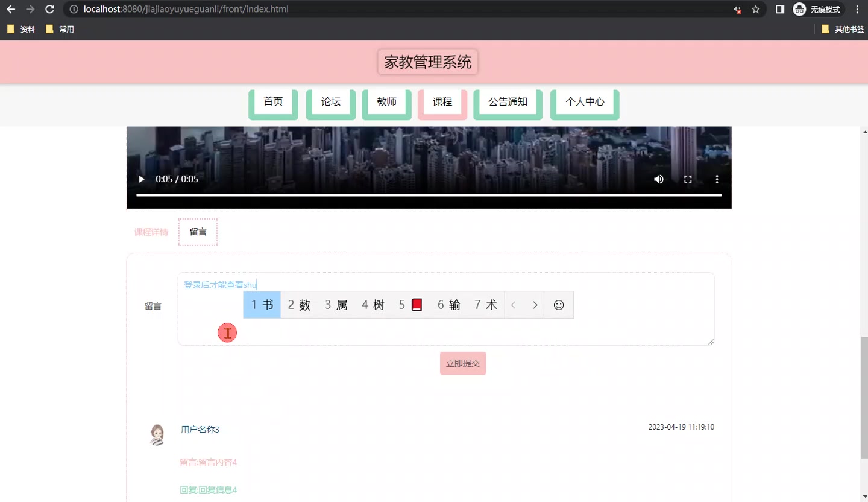Open the video more options menu
The width and height of the screenshot is (868, 502).
pos(717,179)
